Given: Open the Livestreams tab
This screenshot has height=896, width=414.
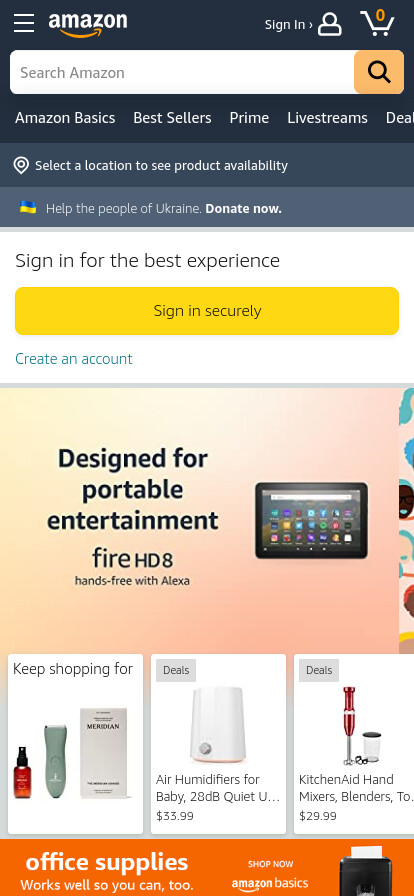Looking at the screenshot, I should 327,118.
